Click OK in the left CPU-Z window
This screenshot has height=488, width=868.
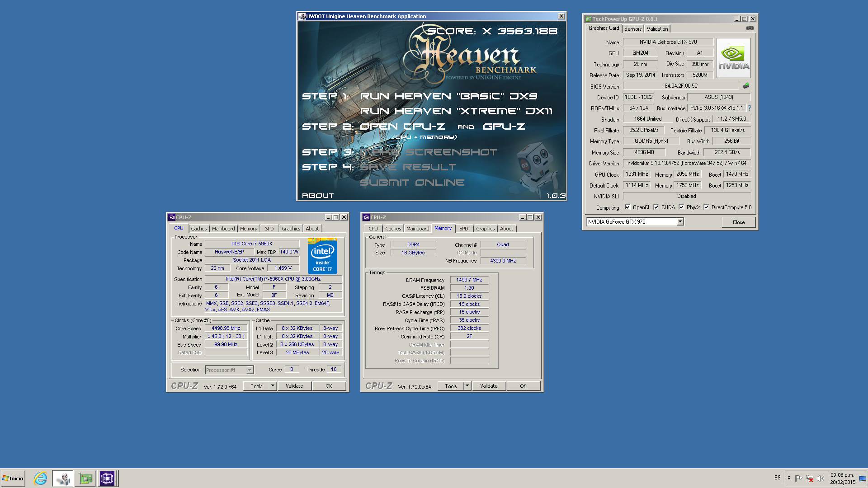tap(329, 386)
